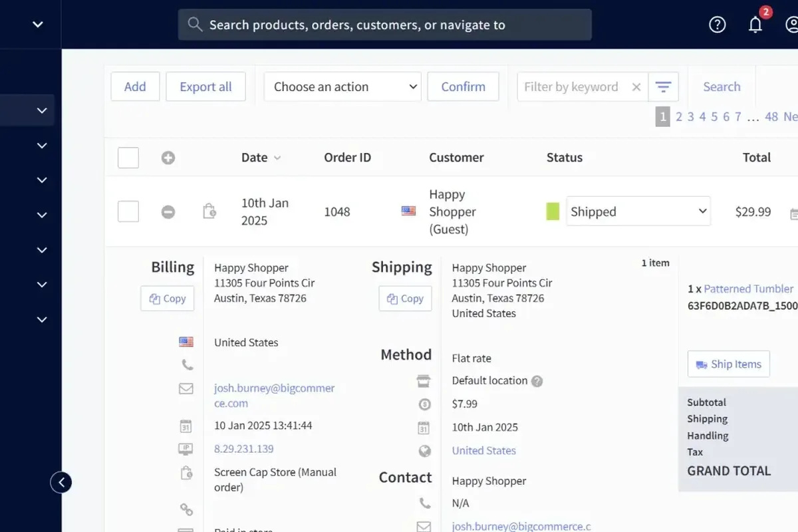Focus the top search bar field
The height and width of the screenshot is (532, 798).
click(x=385, y=25)
